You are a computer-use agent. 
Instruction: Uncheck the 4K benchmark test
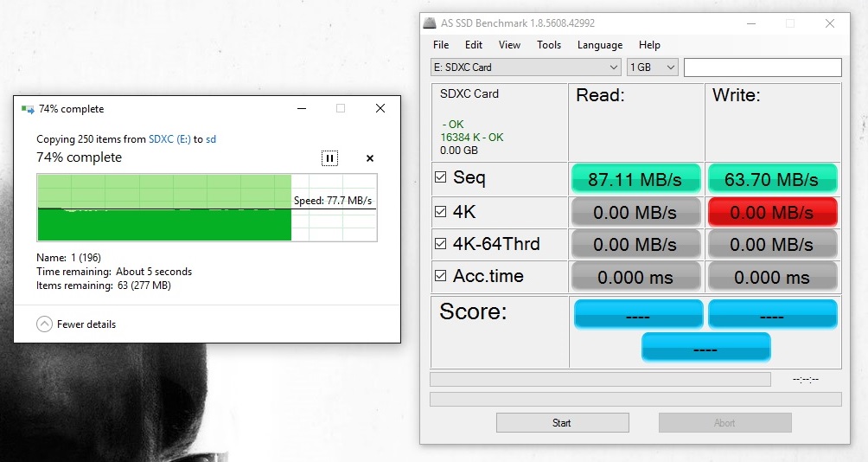coord(441,211)
